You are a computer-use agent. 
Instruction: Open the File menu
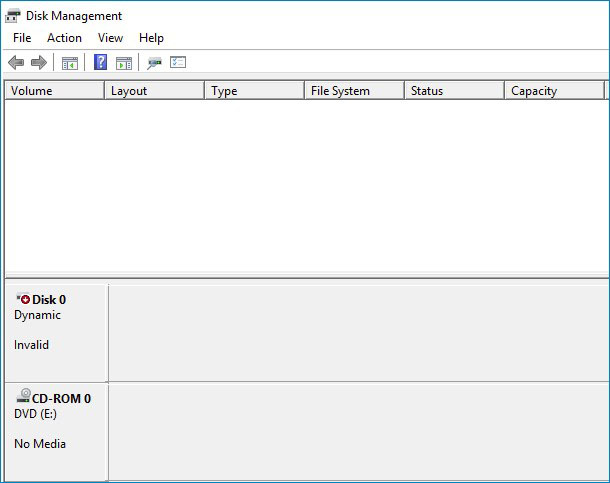click(x=22, y=38)
